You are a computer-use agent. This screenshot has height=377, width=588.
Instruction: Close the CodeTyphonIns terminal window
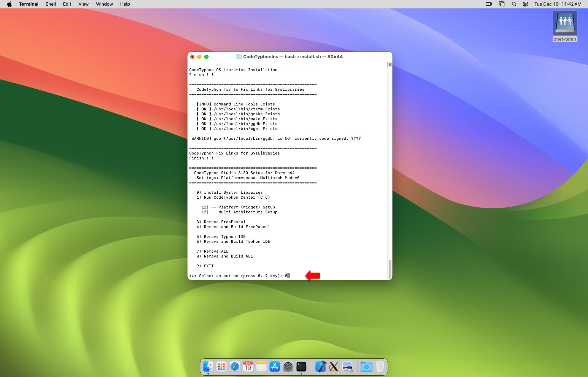[x=192, y=57]
